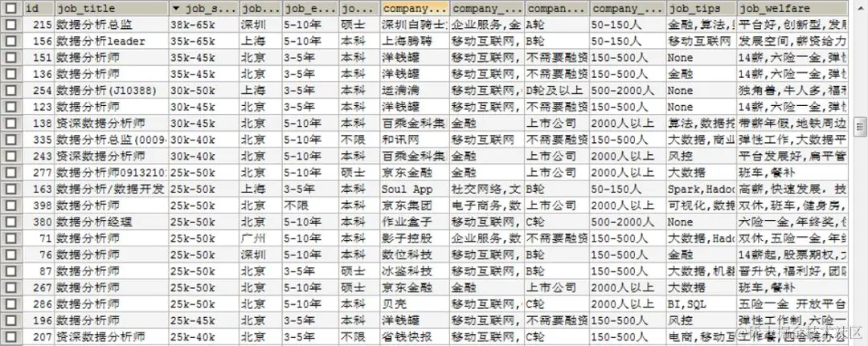
Task: Check the box for row id 207
Action: pos(11,336)
